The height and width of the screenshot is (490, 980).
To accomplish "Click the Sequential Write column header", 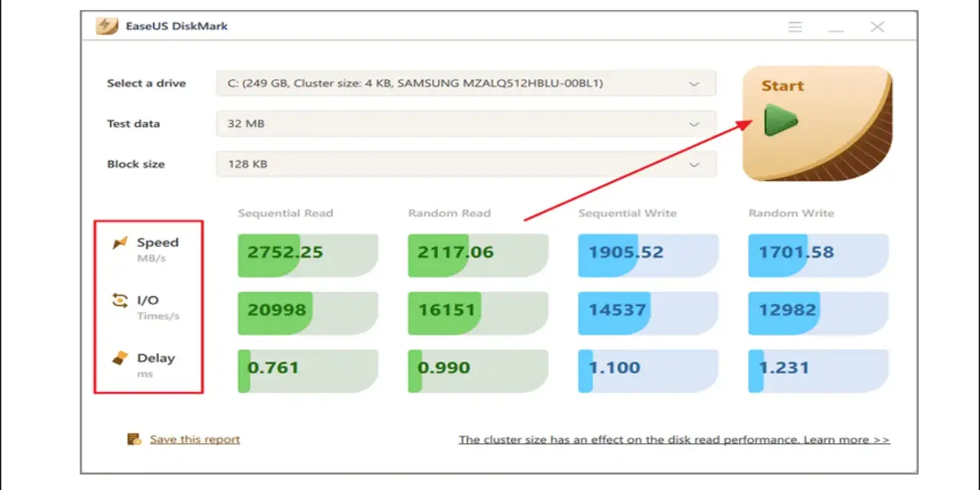I will [628, 213].
